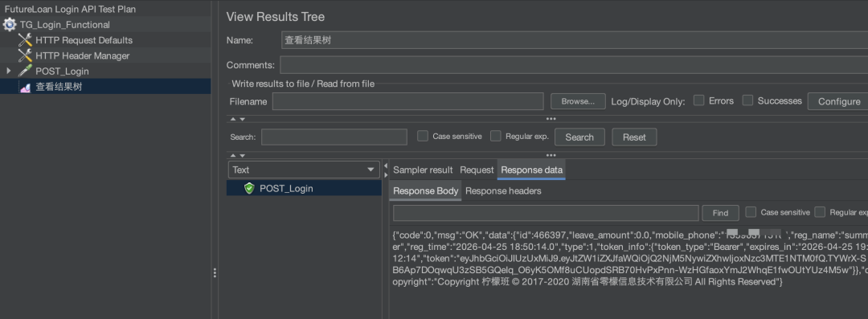Switch to the Request tab

click(x=477, y=170)
